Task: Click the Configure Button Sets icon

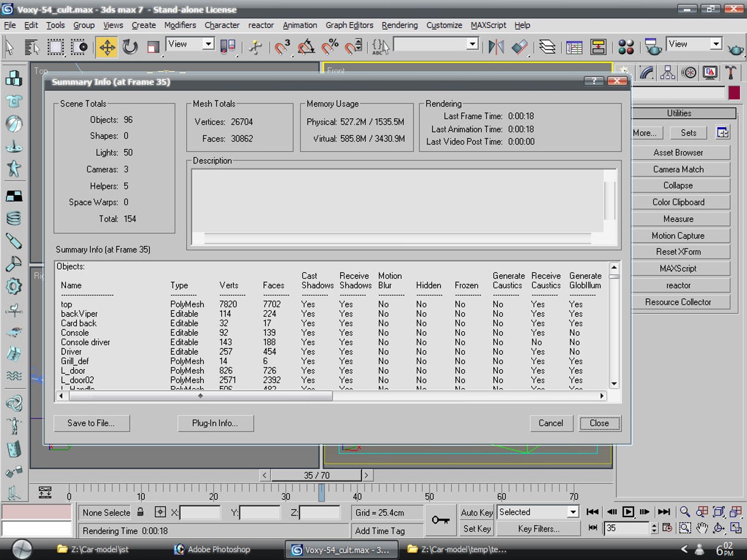Action: point(723,133)
